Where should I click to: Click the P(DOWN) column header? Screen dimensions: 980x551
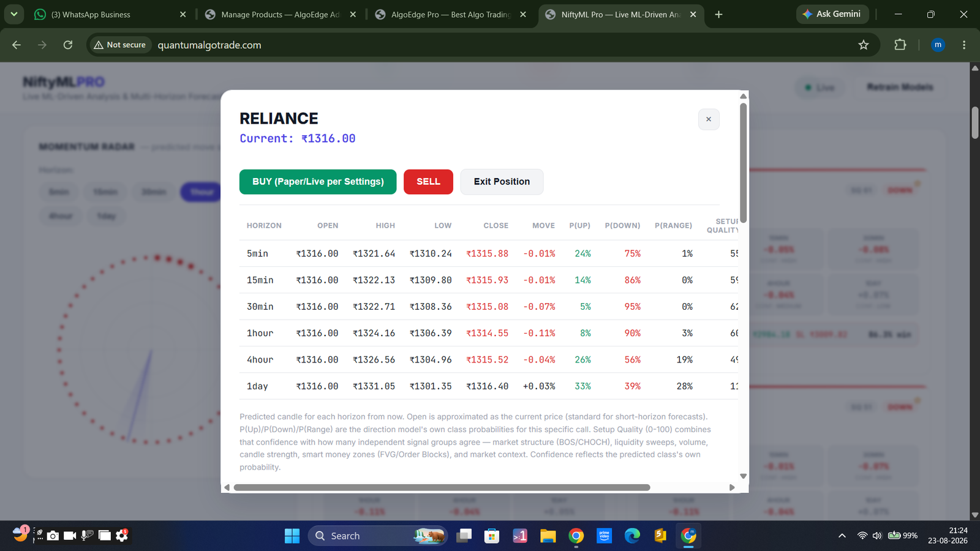click(622, 226)
